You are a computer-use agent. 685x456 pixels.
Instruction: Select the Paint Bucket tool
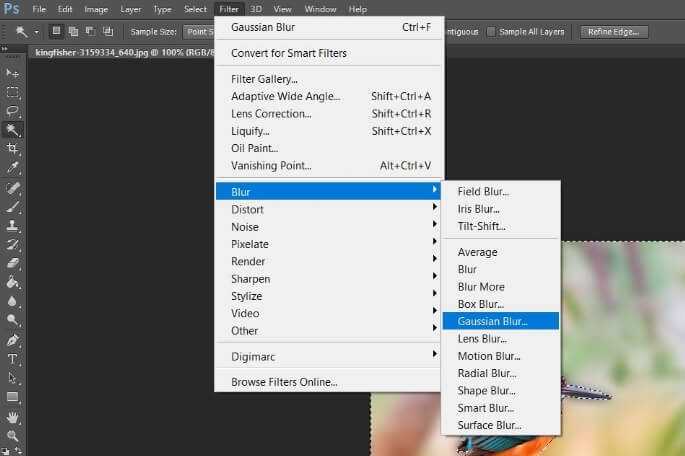pos(12,283)
